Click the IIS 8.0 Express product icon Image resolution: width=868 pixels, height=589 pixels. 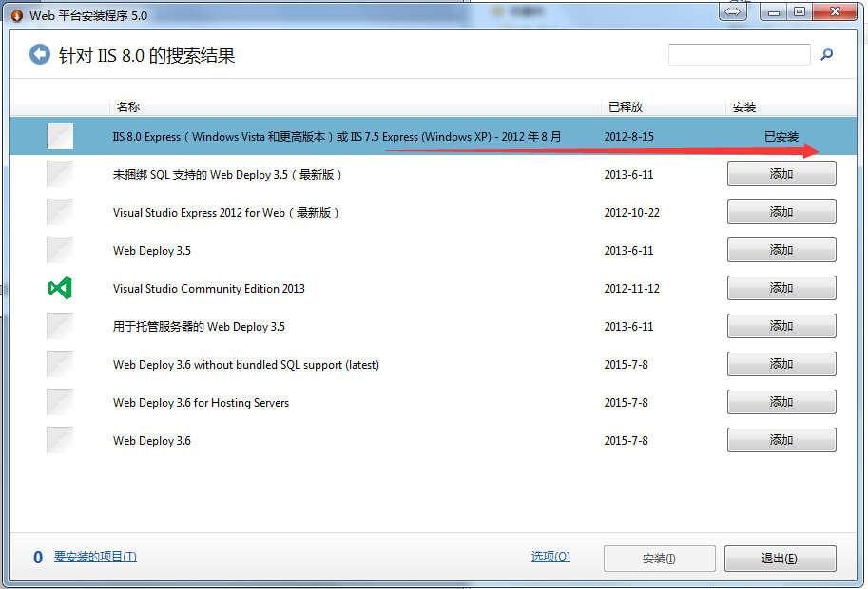[60, 136]
